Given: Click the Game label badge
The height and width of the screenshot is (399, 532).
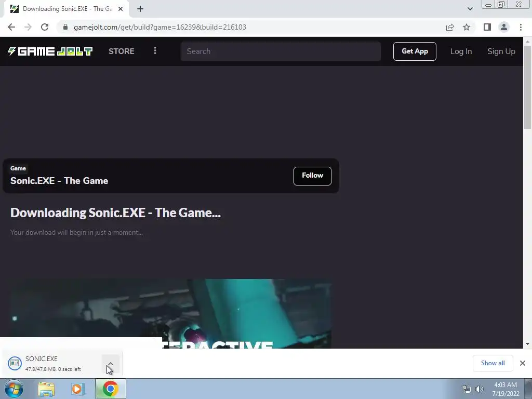Looking at the screenshot, I should click(x=18, y=168).
